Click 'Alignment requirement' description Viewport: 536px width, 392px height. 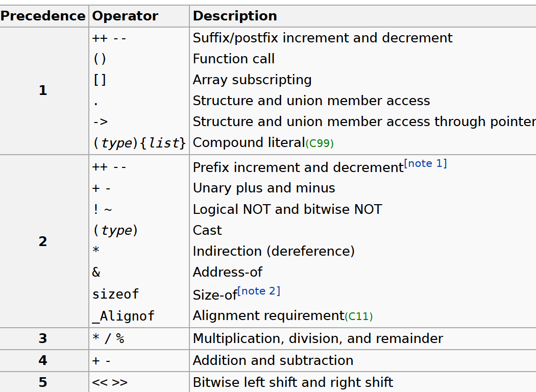click(269, 315)
